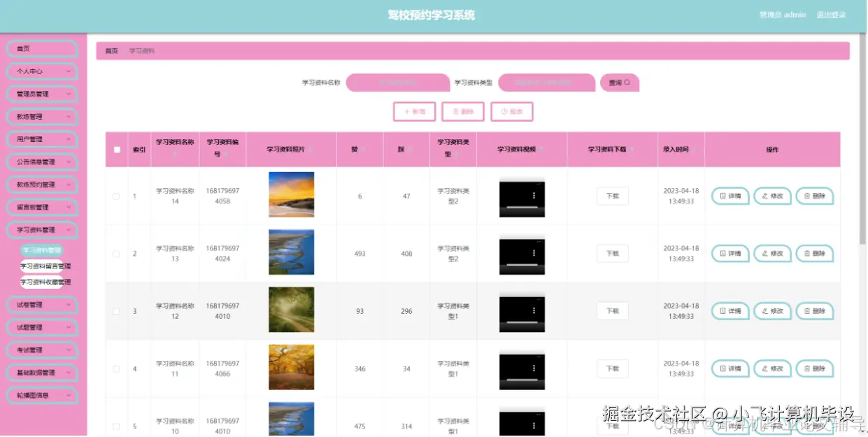Check the checkbox for row index 3
This screenshot has height=437, width=868.
coord(116,311)
